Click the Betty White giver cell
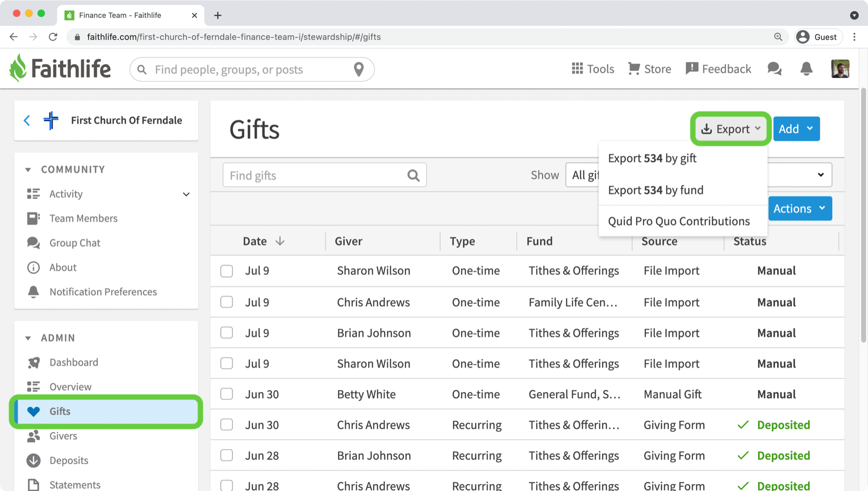Image resolution: width=868 pixels, height=491 pixels. pos(366,394)
